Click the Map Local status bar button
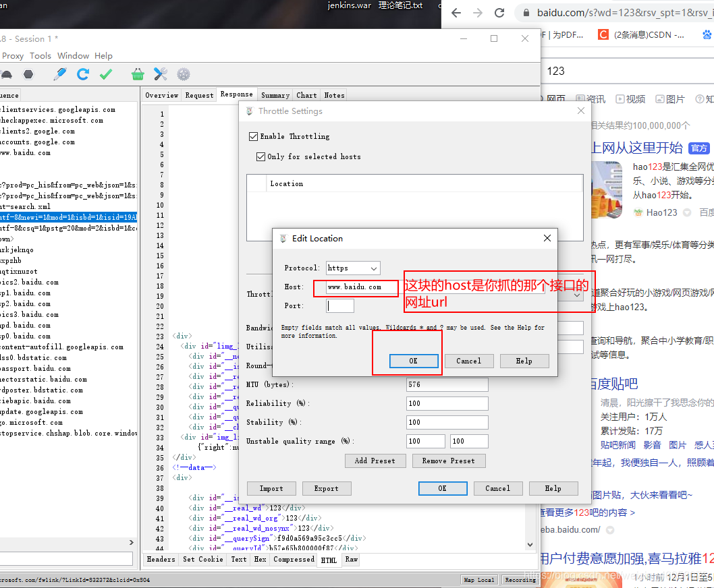The height and width of the screenshot is (588, 714). pyautogui.click(x=478, y=580)
